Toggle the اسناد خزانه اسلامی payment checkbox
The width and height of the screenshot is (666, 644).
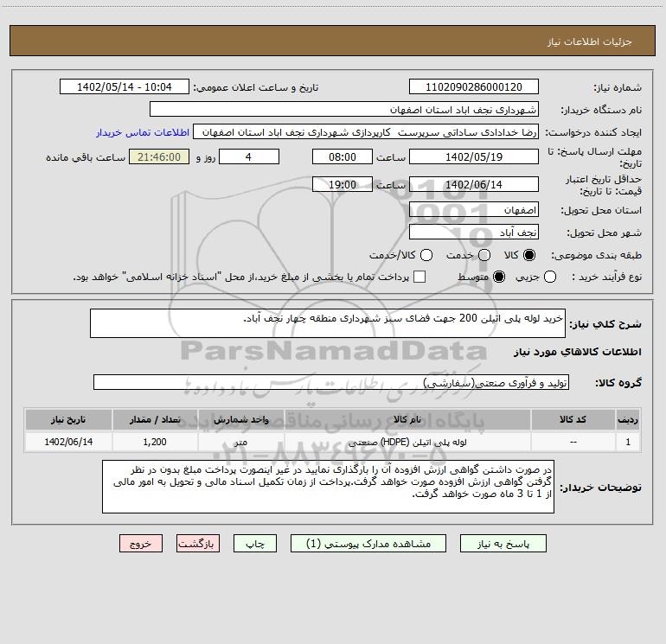coord(419,277)
